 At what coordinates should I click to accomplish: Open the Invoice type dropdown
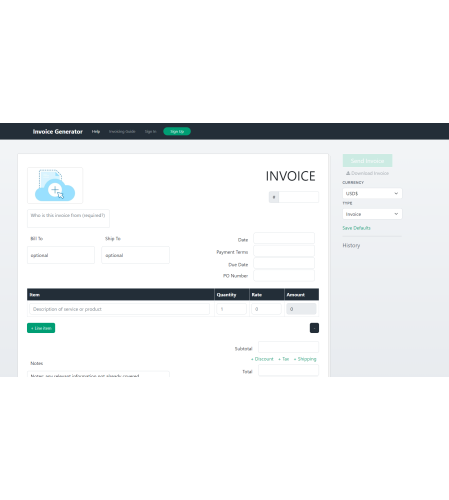tap(372, 214)
